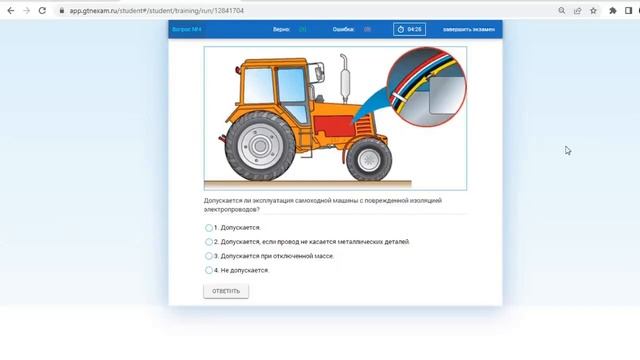Click the share page icon
The width and height of the screenshot is (640, 360).
pyautogui.click(x=578, y=11)
